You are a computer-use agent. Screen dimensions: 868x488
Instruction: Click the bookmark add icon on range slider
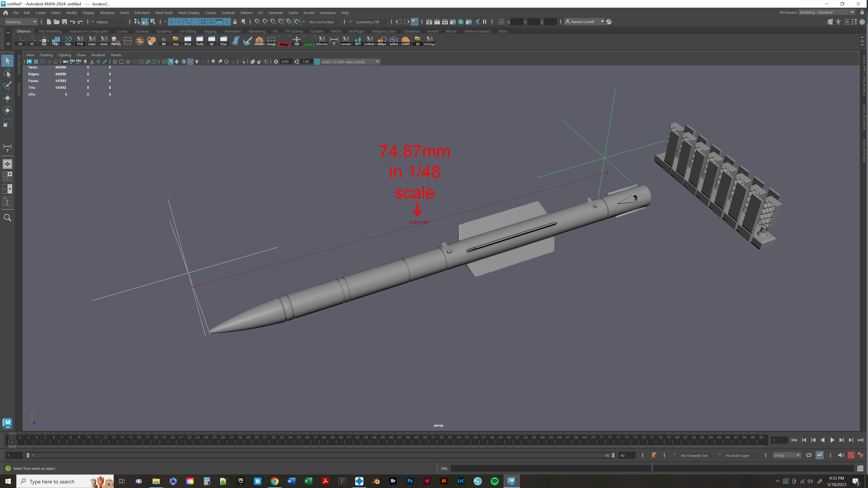pyautogui.click(x=653, y=455)
